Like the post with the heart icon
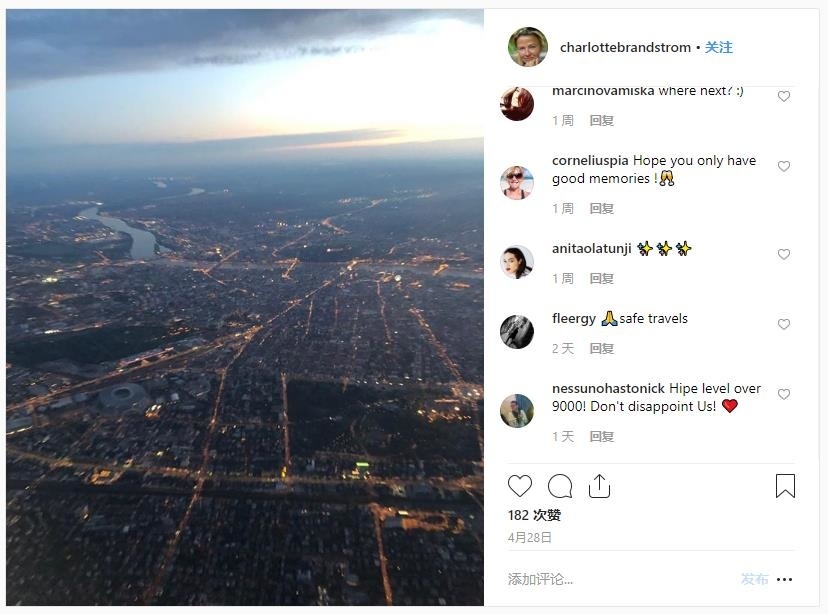Screen dimensions: 828x614 pos(520,486)
